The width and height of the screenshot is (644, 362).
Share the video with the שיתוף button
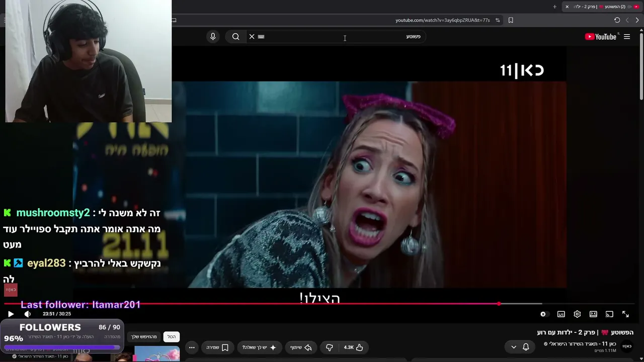(x=301, y=347)
